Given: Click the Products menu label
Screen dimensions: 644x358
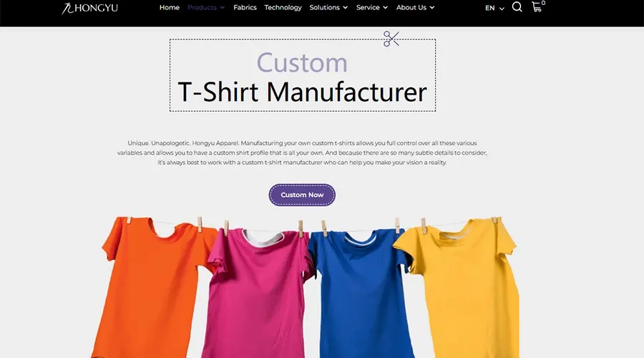Looking at the screenshot, I should (x=202, y=7).
